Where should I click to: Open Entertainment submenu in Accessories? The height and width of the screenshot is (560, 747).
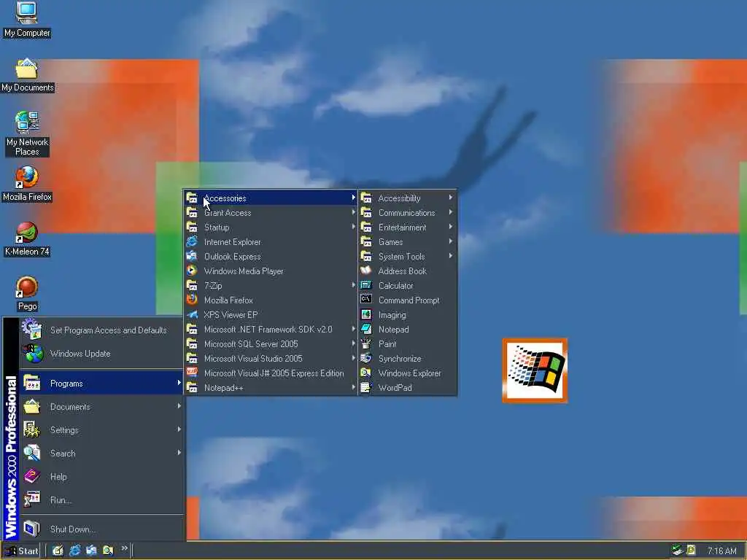coord(408,227)
